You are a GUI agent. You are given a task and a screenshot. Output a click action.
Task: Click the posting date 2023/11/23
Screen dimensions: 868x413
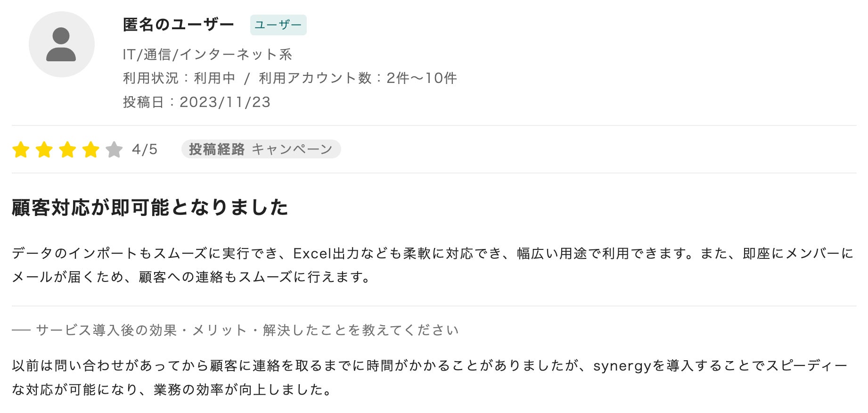pos(225,102)
